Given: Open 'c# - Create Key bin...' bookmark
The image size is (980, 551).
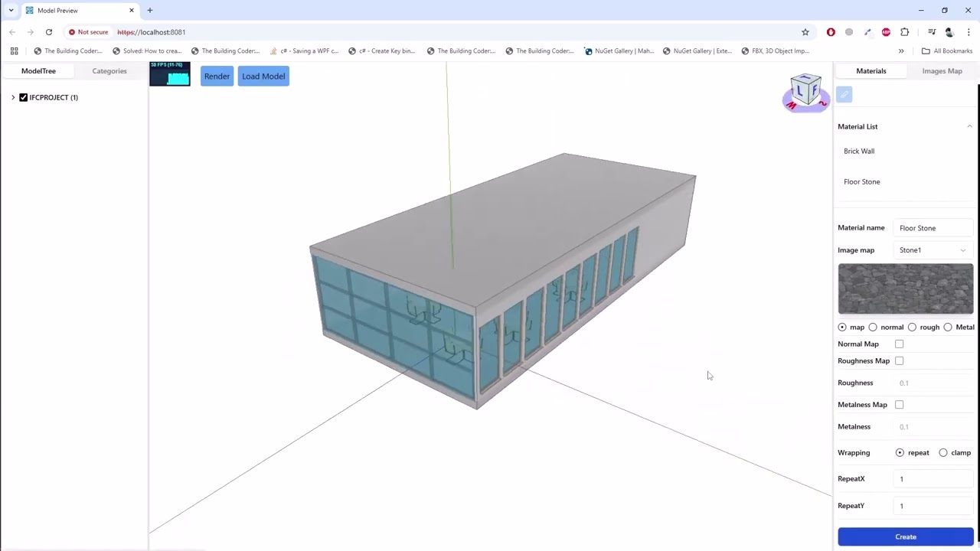Looking at the screenshot, I should pos(381,51).
